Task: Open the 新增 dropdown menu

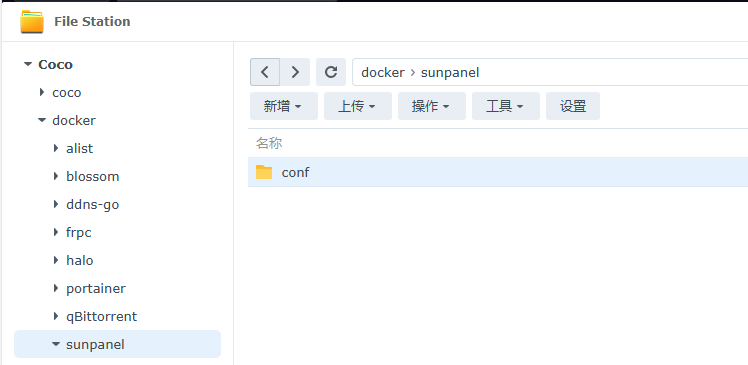Action: (x=284, y=106)
